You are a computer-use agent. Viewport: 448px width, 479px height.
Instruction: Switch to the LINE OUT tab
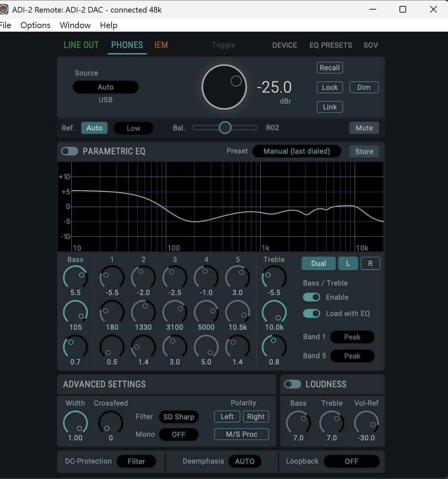pos(81,45)
